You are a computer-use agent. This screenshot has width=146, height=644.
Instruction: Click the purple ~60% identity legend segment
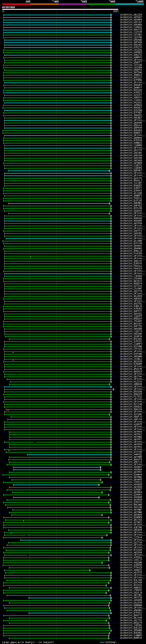73,4
